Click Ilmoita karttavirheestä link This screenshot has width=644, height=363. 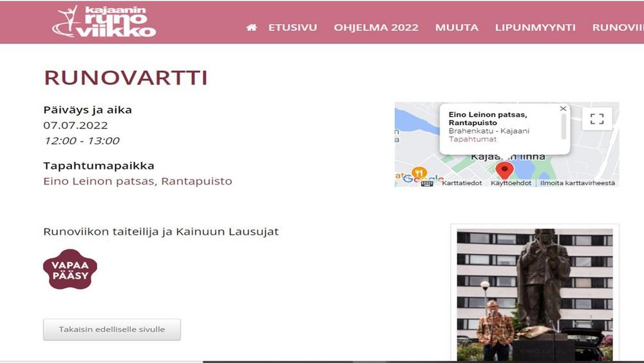coord(577,183)
